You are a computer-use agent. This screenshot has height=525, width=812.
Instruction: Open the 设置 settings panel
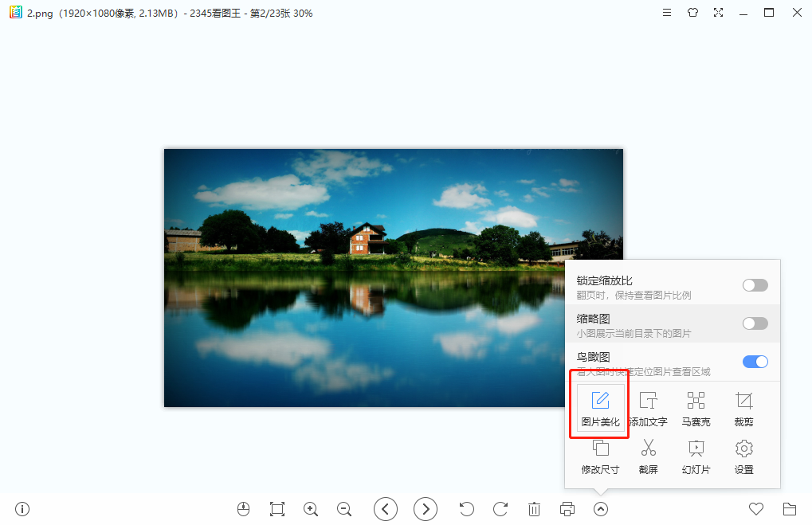[x=743, y=455]
